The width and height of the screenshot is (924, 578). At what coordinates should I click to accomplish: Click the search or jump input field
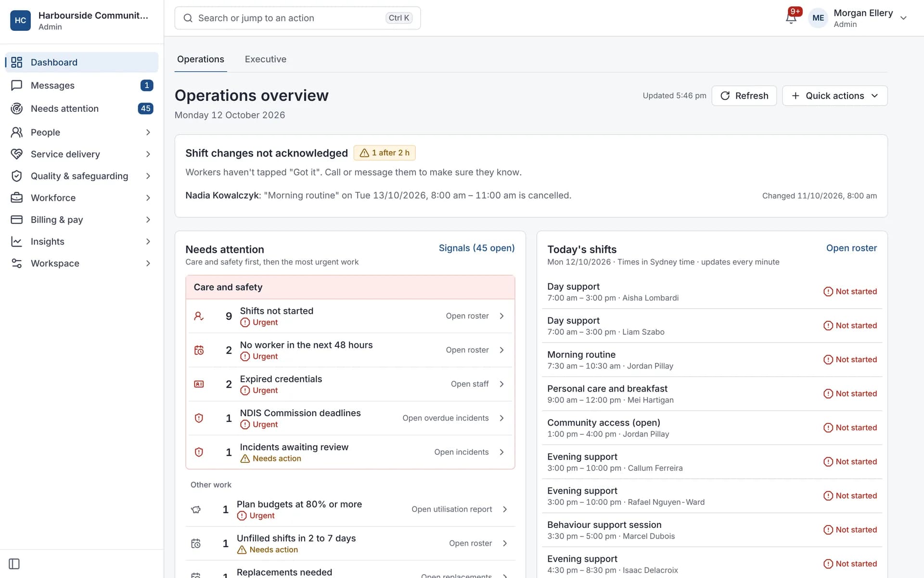[297, 18]
